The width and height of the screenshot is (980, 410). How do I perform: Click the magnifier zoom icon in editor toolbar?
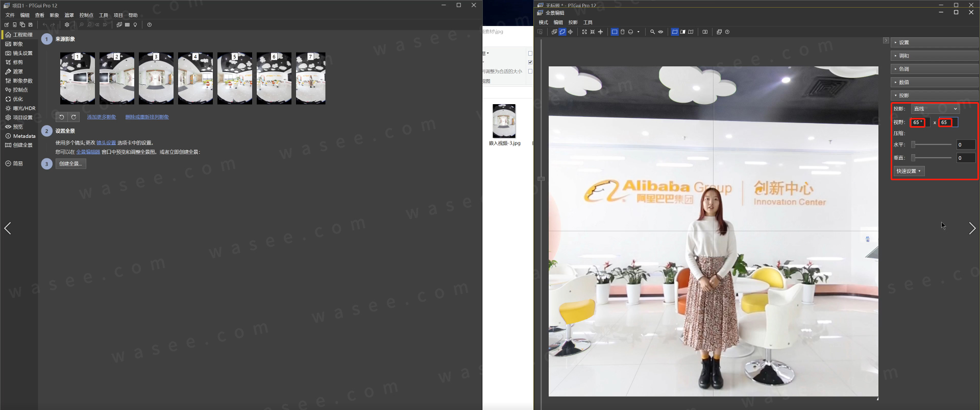click(652, 32)
